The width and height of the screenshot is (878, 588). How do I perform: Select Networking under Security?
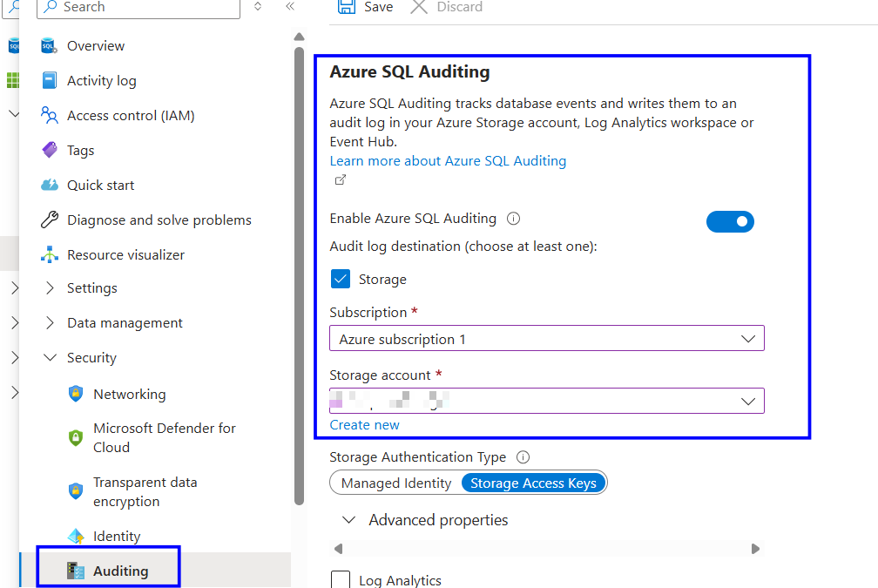129,395
